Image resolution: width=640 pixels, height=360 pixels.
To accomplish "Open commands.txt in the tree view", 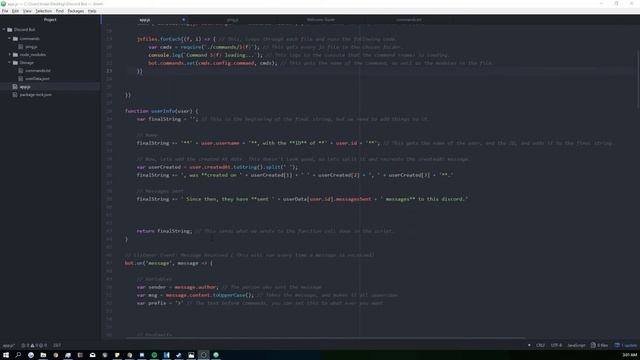I will pos(38,71).
